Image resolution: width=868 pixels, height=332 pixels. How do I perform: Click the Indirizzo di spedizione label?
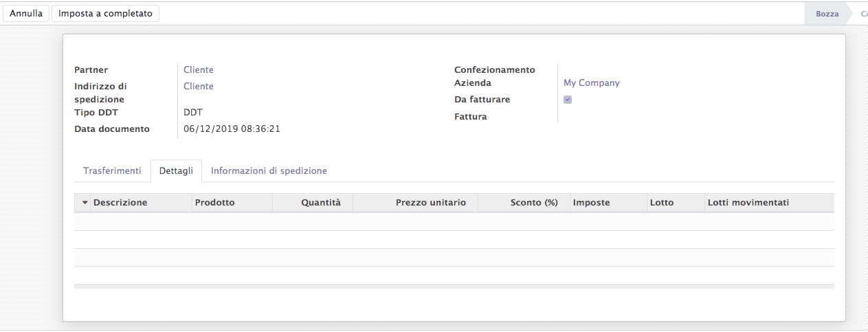100,93
